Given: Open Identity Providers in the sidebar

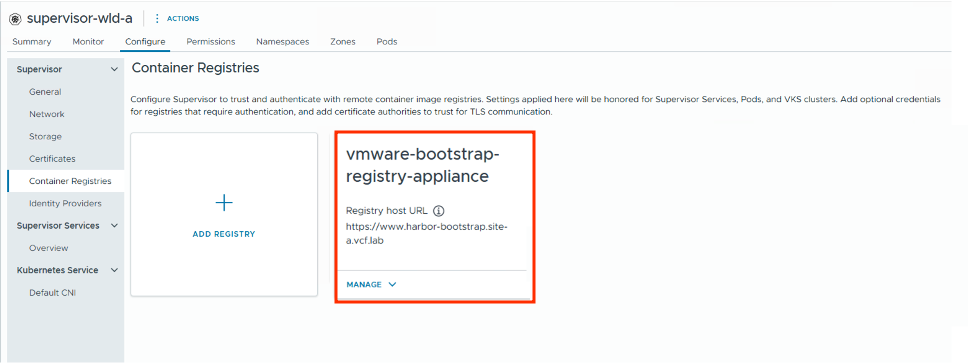Looking at the screenshot, I should 65,203.
